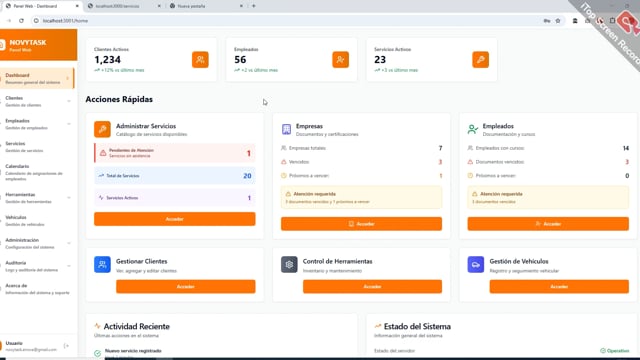
Task: Reload the page with the refresh icon
Action: tap(21, 21)
